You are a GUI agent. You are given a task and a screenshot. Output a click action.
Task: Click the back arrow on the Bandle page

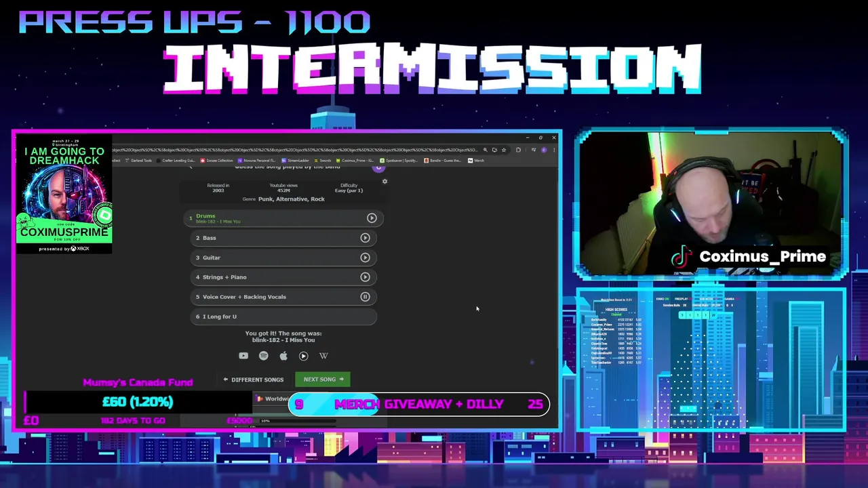click(190, 167)
